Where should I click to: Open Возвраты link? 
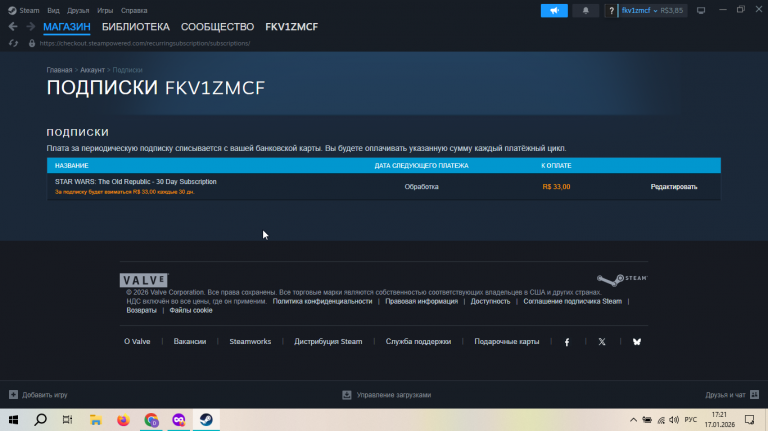[x=142, y=310]
